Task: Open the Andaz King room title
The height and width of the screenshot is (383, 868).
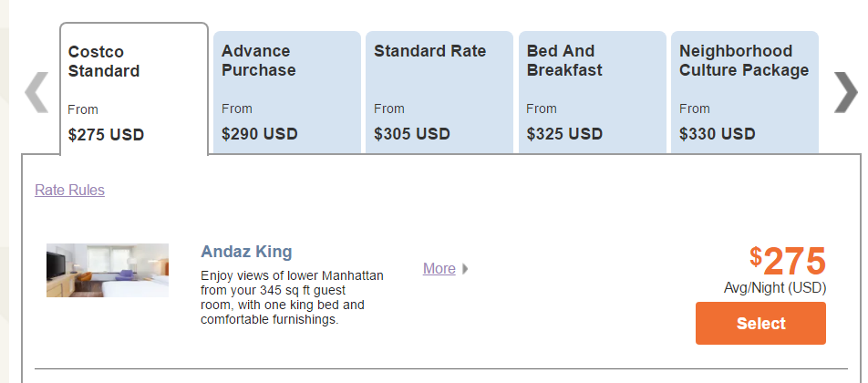Action: click(246, 252)
